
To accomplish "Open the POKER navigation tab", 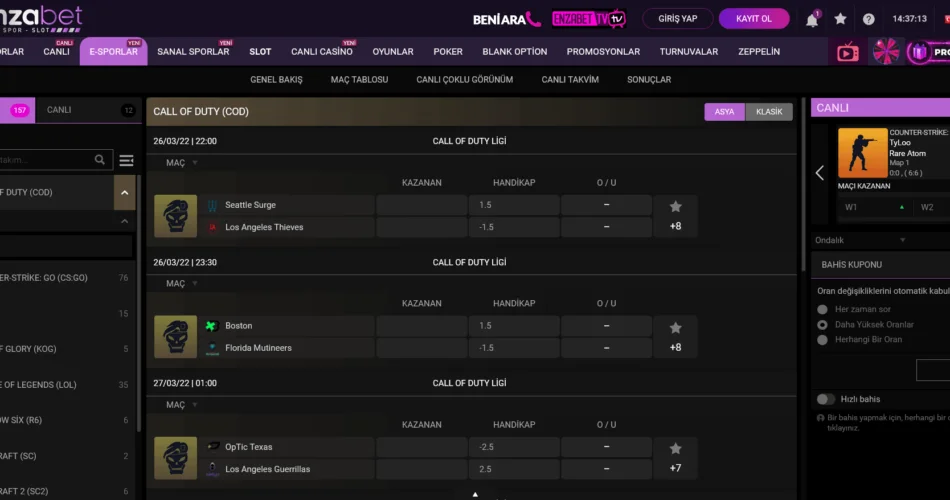I will pos(448,52).
